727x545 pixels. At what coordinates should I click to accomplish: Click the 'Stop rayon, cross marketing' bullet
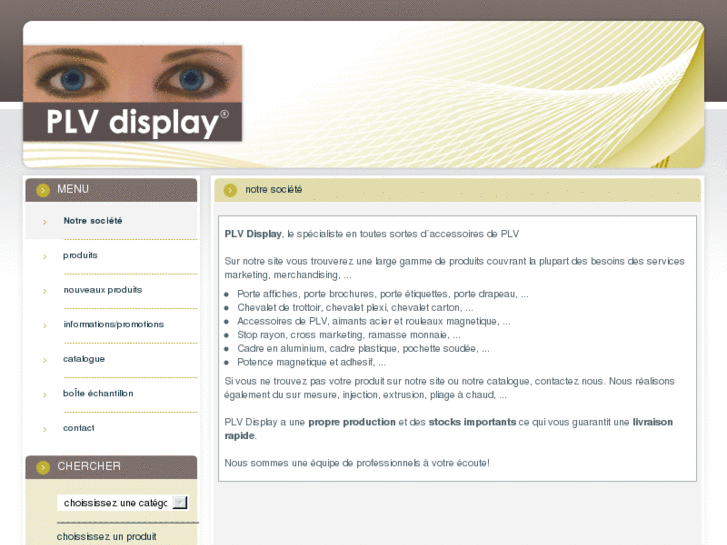point(349,335)
